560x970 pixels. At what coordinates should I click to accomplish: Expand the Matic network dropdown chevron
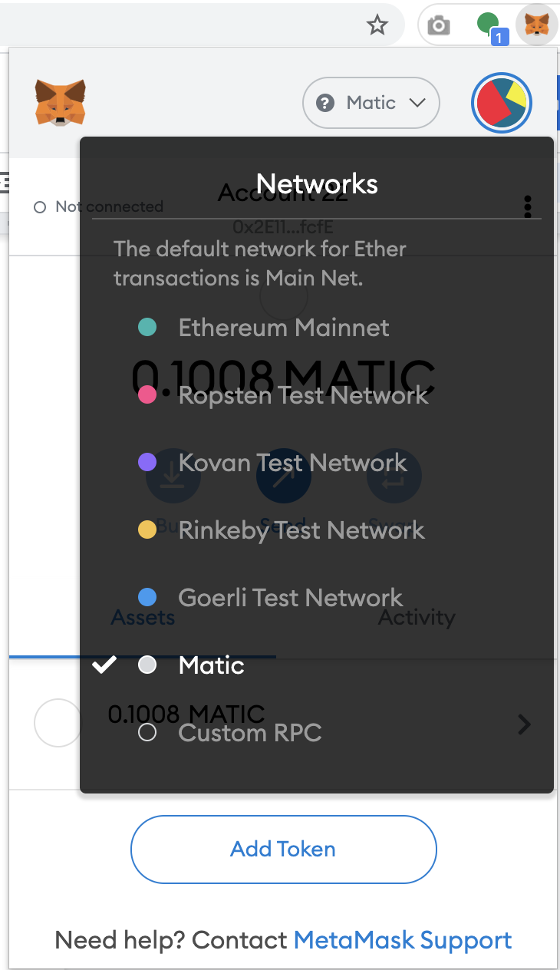tap(417, 103)
